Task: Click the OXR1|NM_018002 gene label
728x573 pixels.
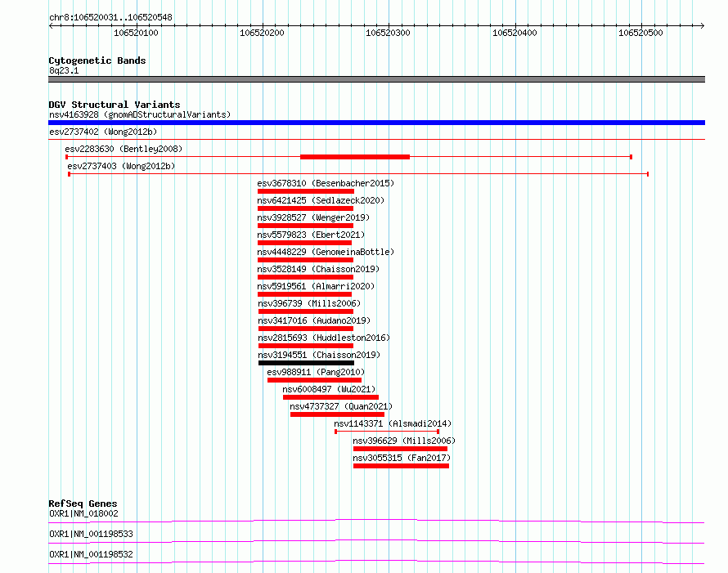Action: (x=83, y=513)
